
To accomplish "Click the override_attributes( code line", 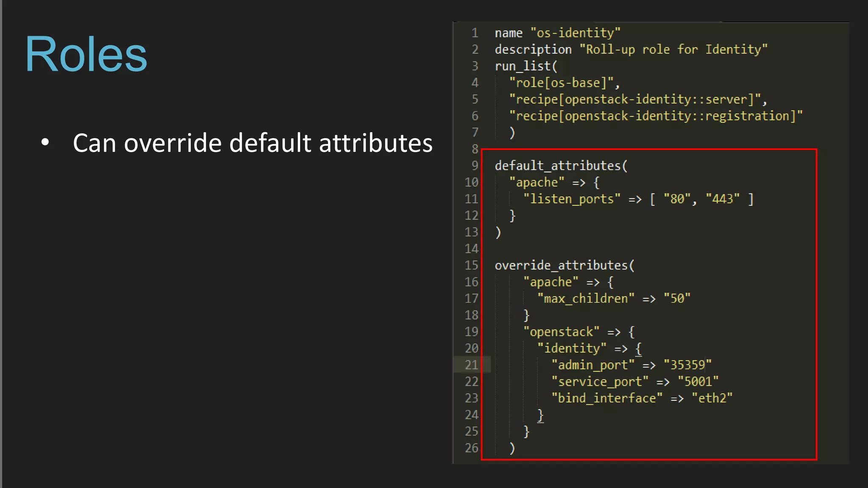I will click(565, 265).
